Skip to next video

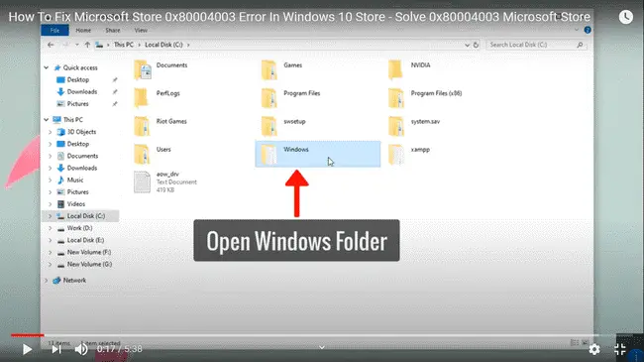(56, 349)
